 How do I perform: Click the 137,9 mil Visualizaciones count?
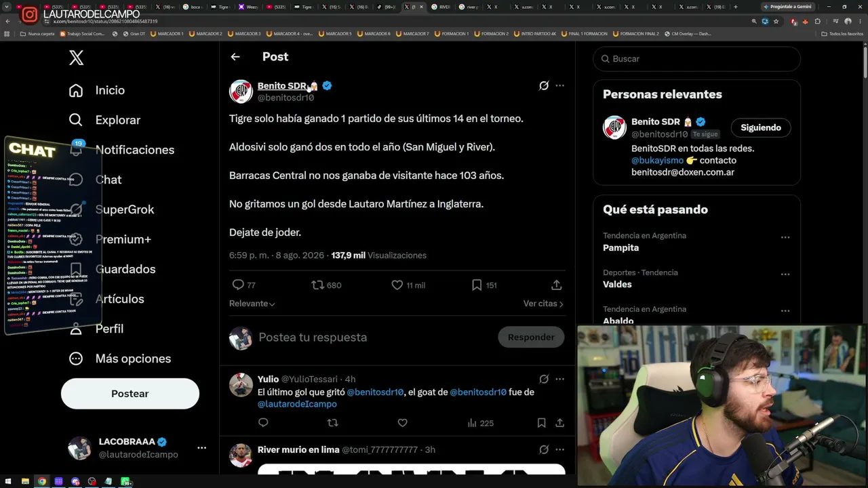pos(379,256)
